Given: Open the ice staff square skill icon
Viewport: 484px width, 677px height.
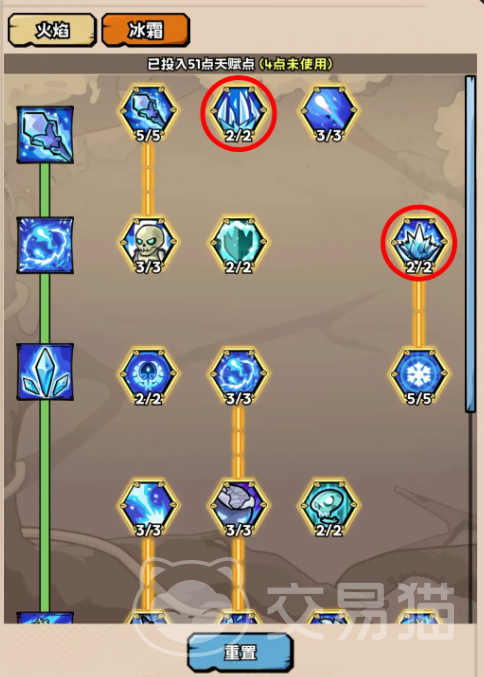Looking at the screenshot, I should pyautogui.click(x=45, y=135).
